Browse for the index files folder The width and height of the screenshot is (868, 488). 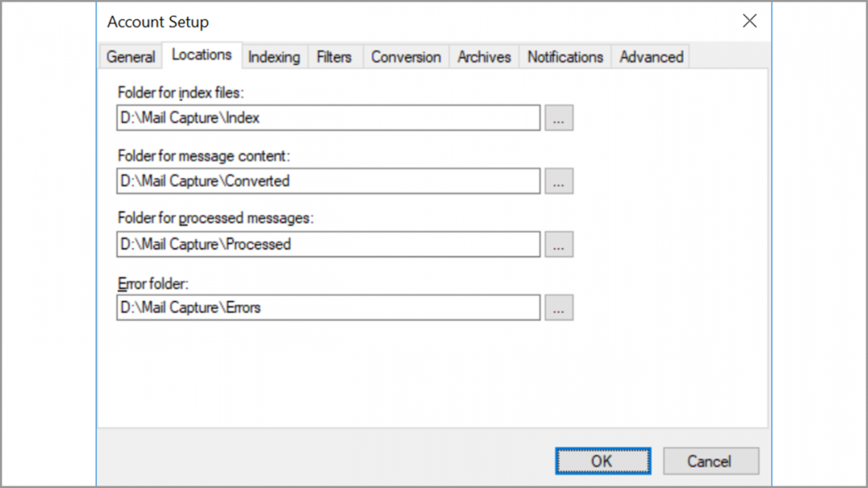(558, 118)
